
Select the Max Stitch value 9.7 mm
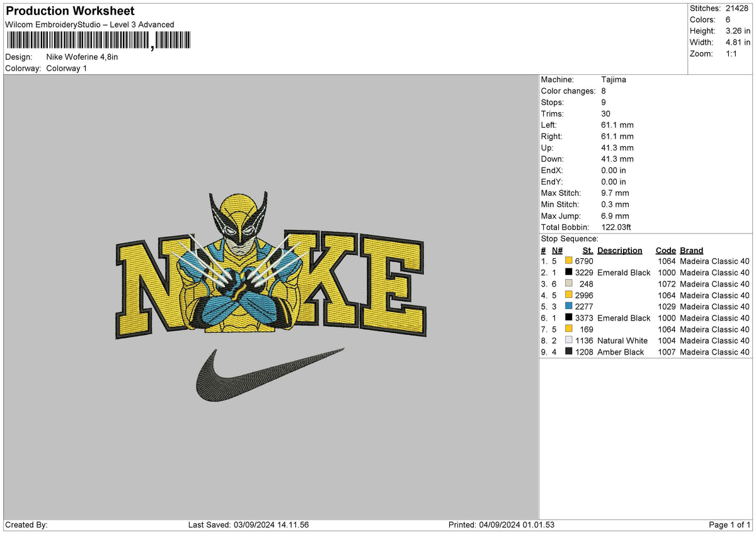click(615, 193)
